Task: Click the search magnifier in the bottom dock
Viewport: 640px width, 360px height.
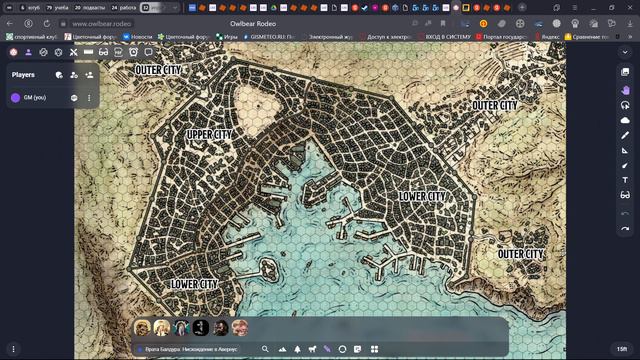Action: (265, 349)
